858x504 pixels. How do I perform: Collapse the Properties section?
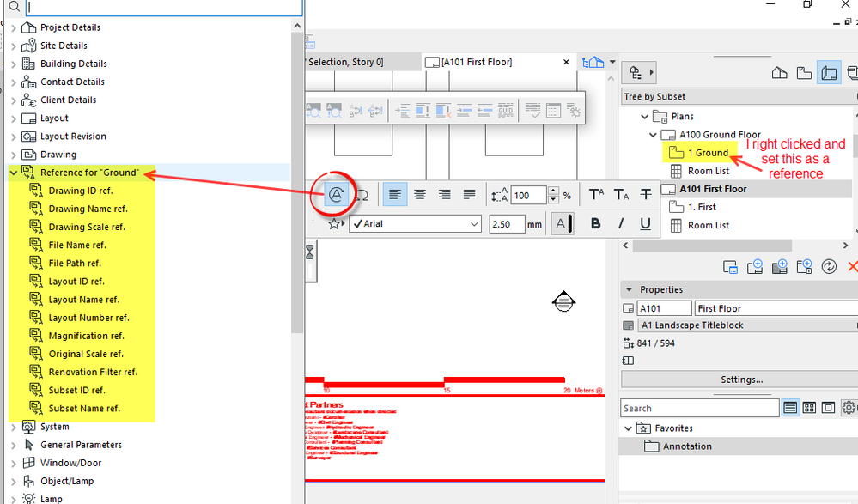(630, 289)
